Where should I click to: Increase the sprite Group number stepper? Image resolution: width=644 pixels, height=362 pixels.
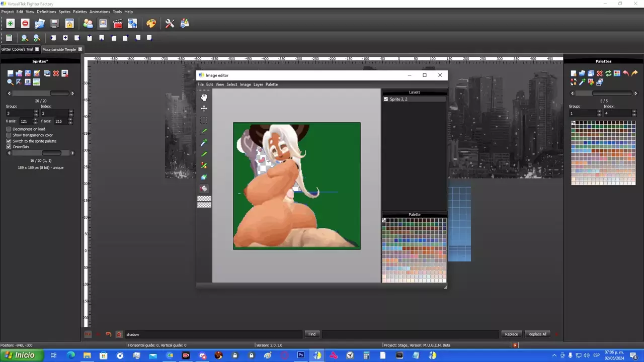pyautogui.click(x=36, y=112)
